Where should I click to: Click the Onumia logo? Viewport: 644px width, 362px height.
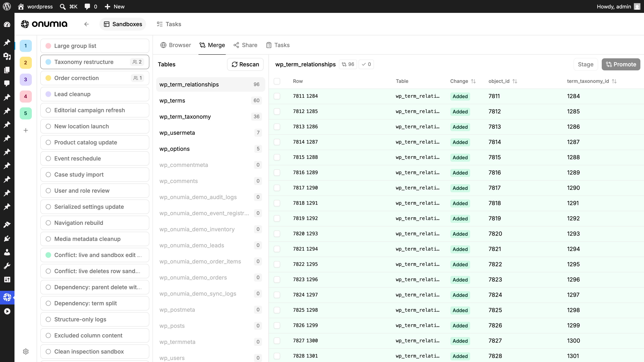pos(44,24)
